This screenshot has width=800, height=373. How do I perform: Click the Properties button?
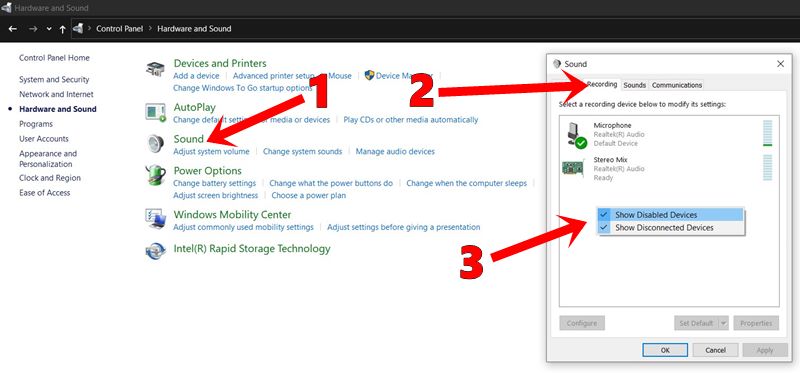756,323
